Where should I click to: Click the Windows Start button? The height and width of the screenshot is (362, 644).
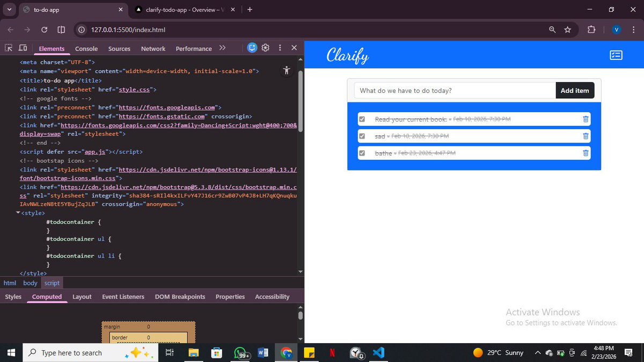(11, 353)
